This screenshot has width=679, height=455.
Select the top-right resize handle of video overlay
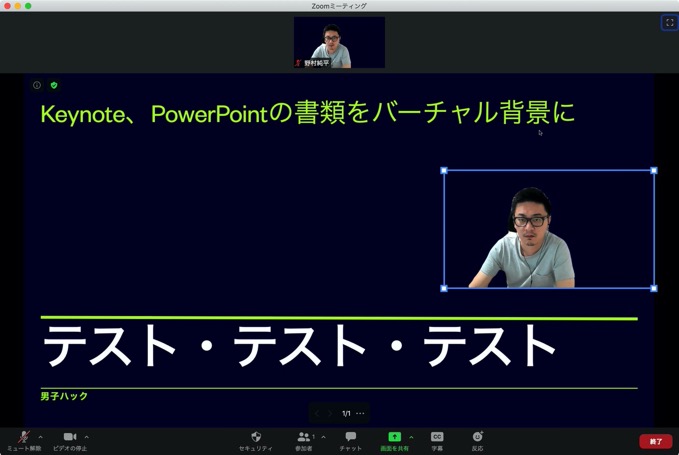coord(654,171)
